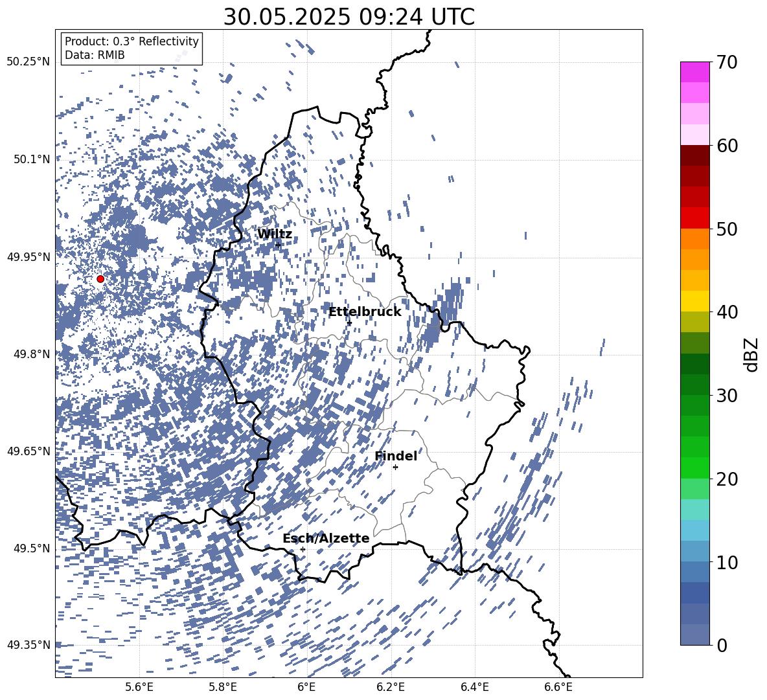
Task: Click the 6.4°E longitude tick label
Action: pyautogui.click(x=474, y=687)
